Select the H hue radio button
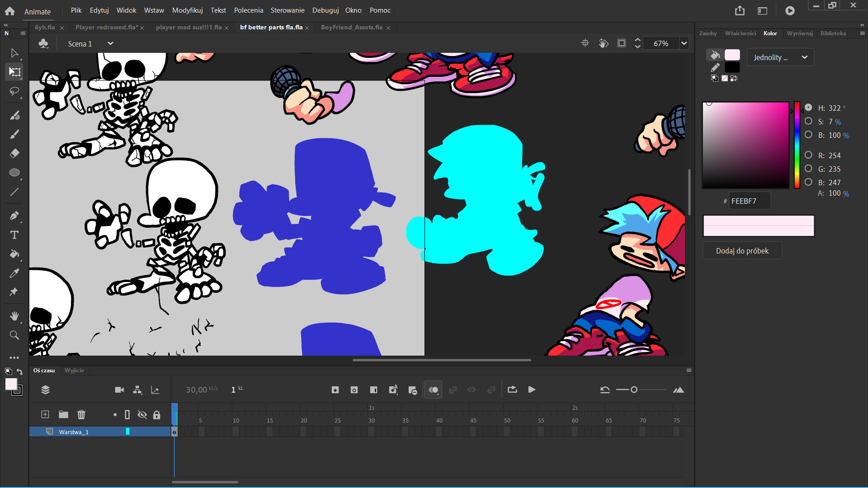This screenshot has width=868, height=488. (808, 108)
